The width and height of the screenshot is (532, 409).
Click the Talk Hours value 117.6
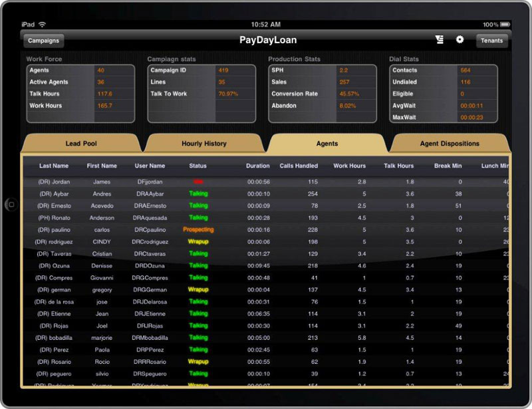tap(105, 94)
